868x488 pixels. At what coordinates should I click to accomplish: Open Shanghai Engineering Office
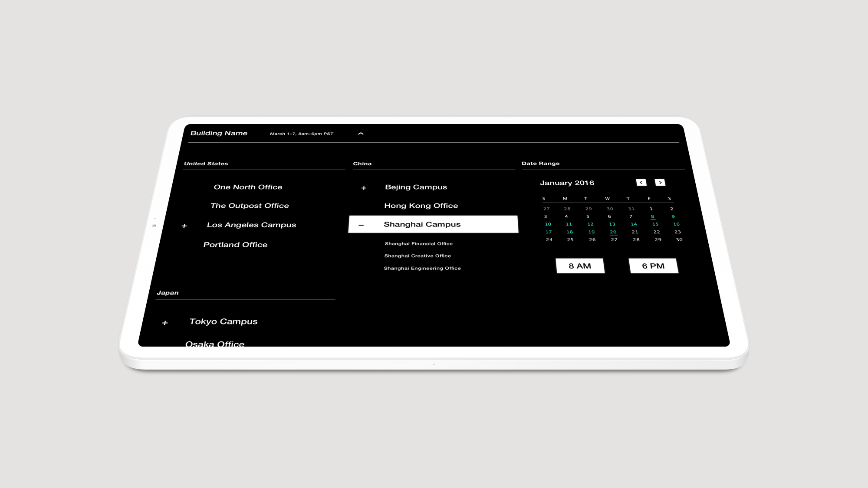[x=422, y=268]
